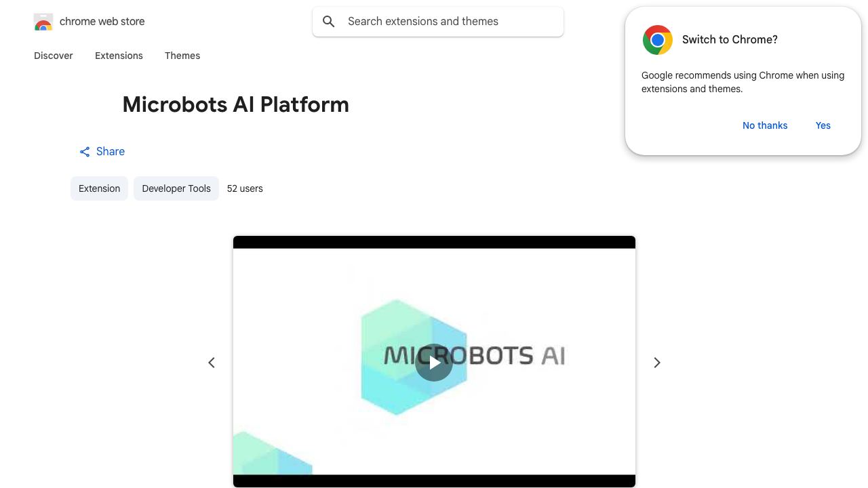This screenshot has height=488, width=868.
Task: Click the Chrome logo in the popup
Action: point(658,40)
